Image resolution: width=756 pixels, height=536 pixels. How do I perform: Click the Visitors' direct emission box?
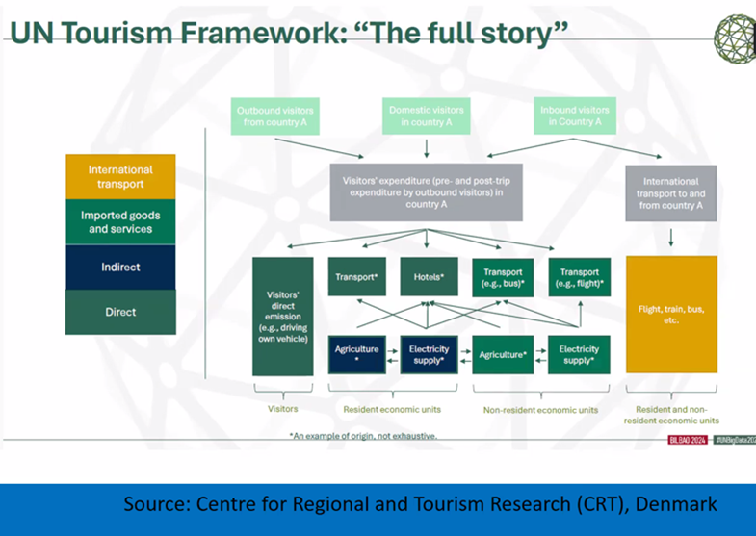pos(282,316)
